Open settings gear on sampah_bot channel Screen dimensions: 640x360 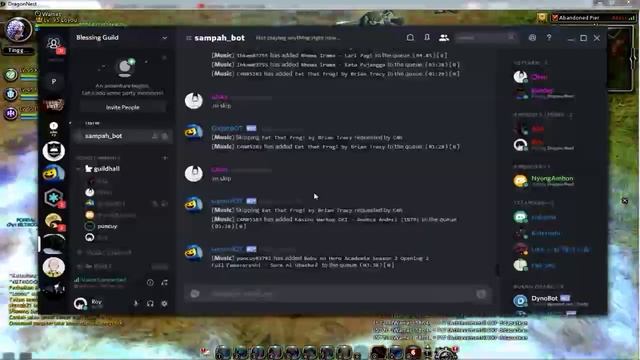tap(165, 136)
